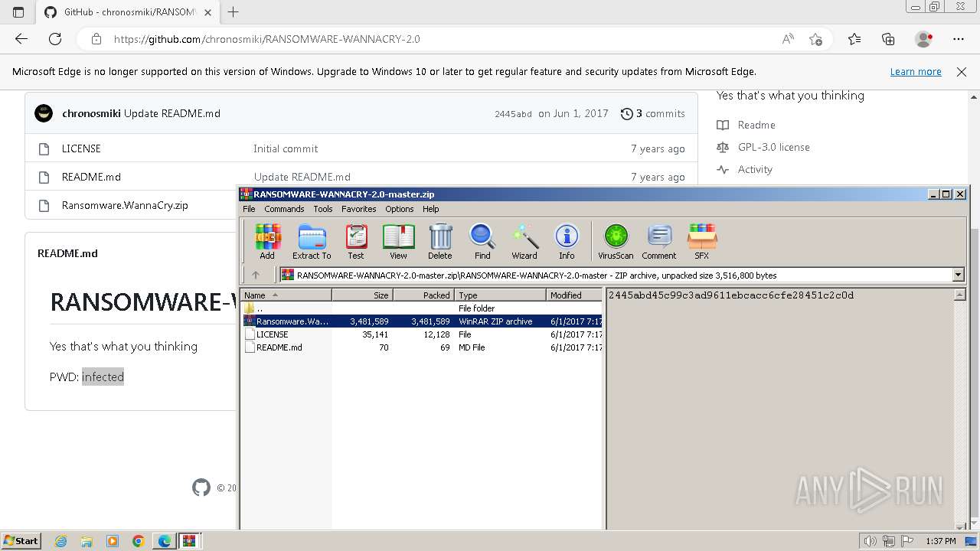Image resolution: width=980 pixels, height=551 pixels.
Task: Click the WinRAR Add toolbar icon
Action: [x=267, y=242]
